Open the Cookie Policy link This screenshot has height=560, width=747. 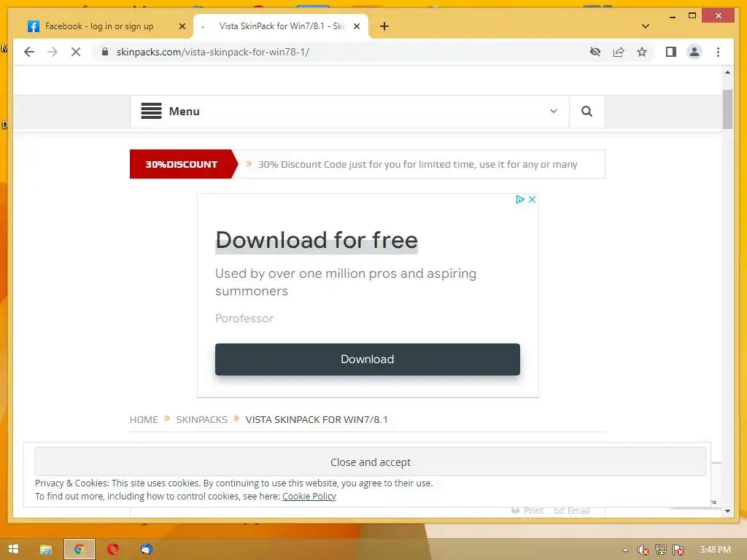tap(309, 496)
